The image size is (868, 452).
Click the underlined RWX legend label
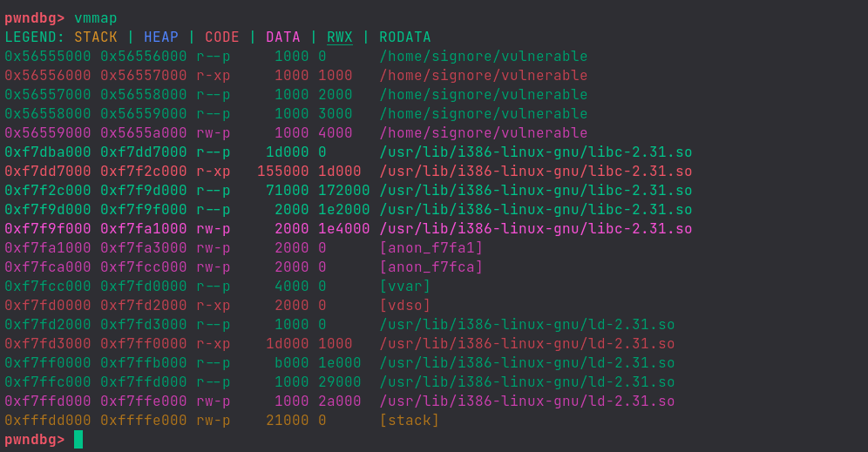pyautogui.click(x=340, y=37)
